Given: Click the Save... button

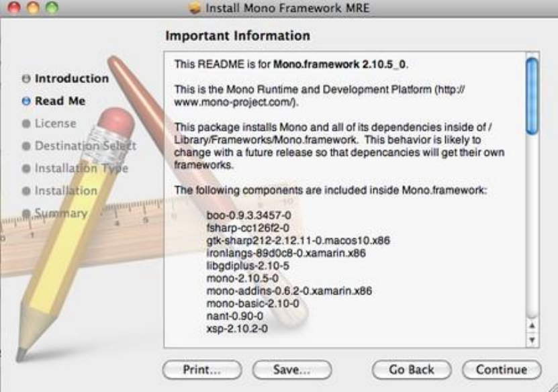Looking at the screenshot, I should coord(292,370).
